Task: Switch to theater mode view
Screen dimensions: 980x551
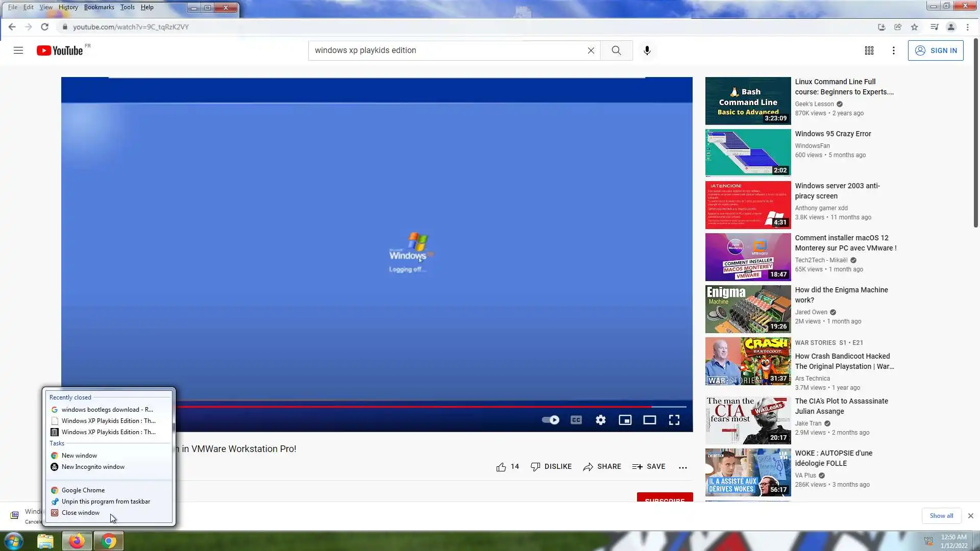Action: (x=650, y=420)
